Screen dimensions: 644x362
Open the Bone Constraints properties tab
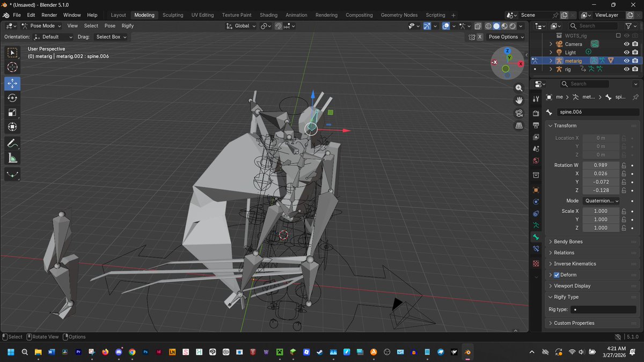click(536, 249)
